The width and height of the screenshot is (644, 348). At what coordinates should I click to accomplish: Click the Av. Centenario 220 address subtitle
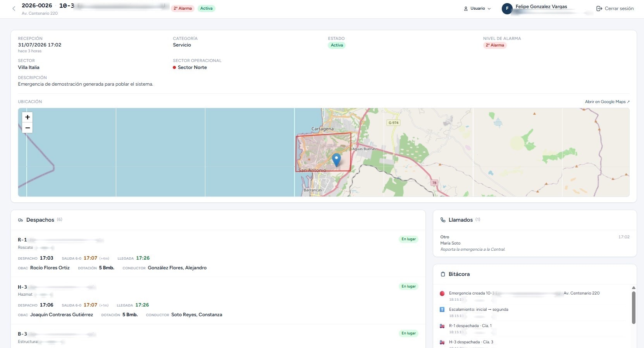click(x=40, y=13)
